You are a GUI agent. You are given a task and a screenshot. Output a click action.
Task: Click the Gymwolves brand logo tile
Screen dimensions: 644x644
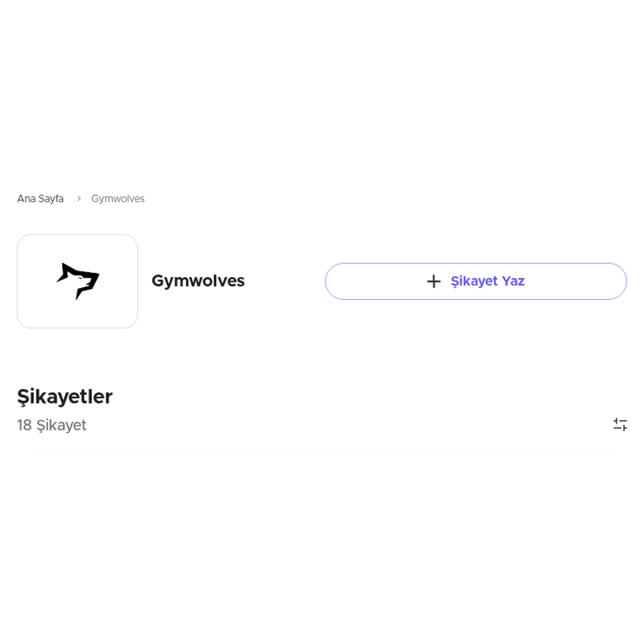point(77,281)
